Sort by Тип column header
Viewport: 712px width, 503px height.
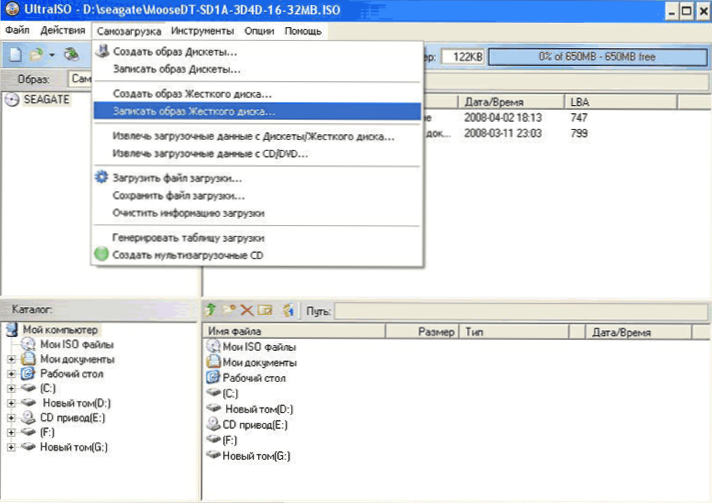[x=514, y=332]
